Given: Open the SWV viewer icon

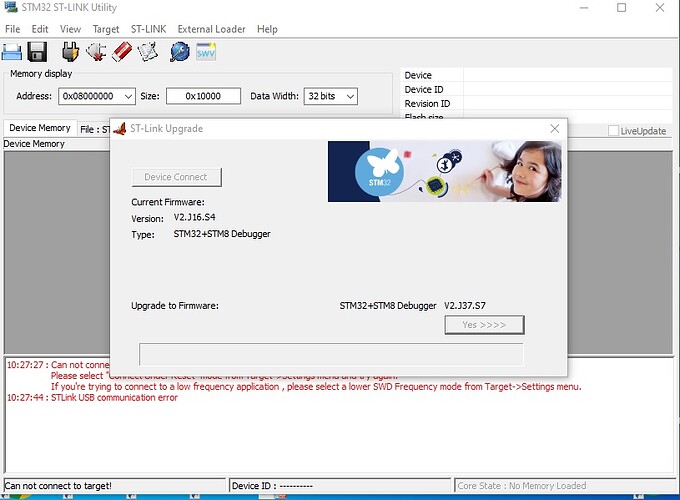Looking at the screenshot, I should pyautogui.click(x=206, y=51).
